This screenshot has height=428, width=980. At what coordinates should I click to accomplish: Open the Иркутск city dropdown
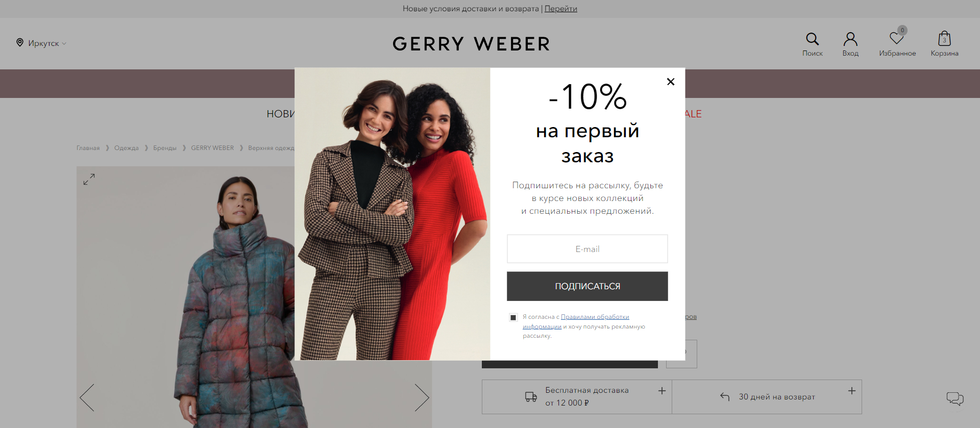(47, 43)
